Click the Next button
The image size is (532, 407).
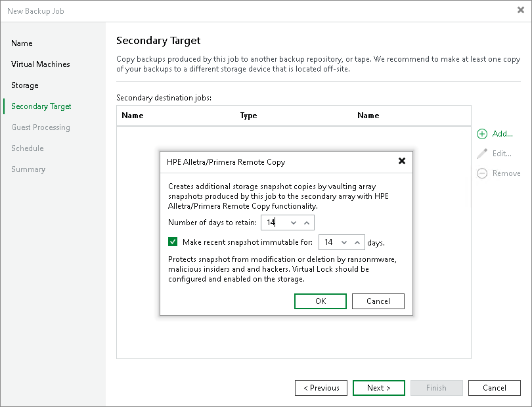click(x=379, y=388)
